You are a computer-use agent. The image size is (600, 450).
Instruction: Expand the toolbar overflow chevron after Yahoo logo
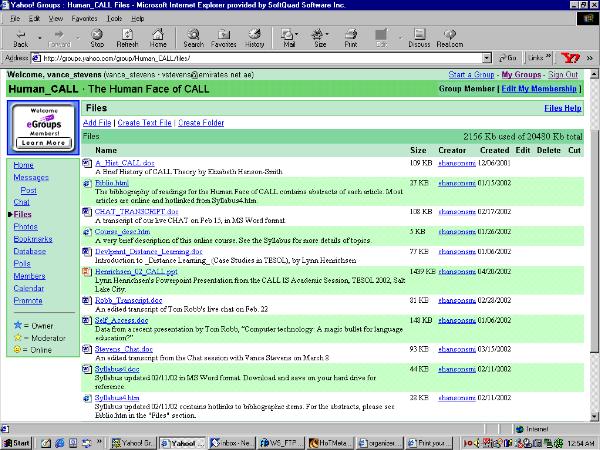click(x=589, y=58)
